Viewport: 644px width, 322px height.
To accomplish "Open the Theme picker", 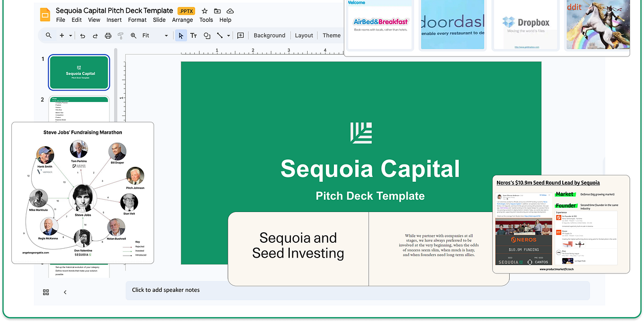I will pos(331,35).
